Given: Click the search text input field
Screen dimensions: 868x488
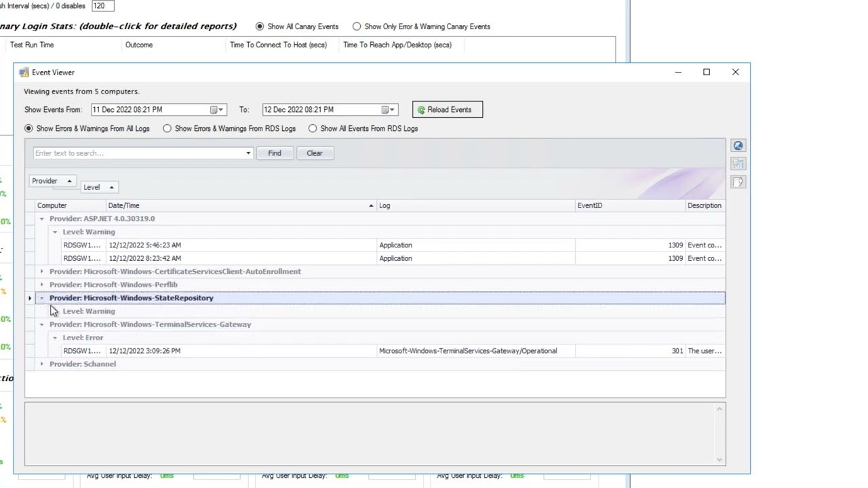Looking at the screenshot, I should tap(138, 153).
